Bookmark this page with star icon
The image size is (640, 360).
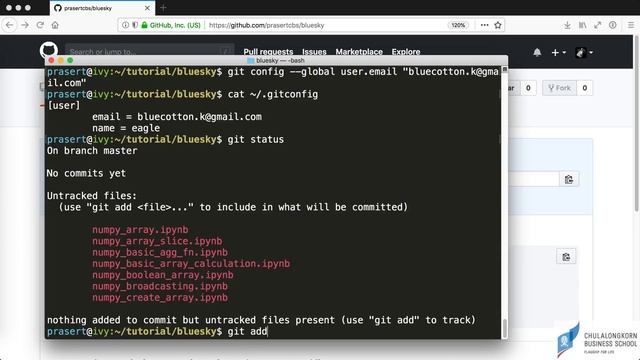(x=498, y=25)
